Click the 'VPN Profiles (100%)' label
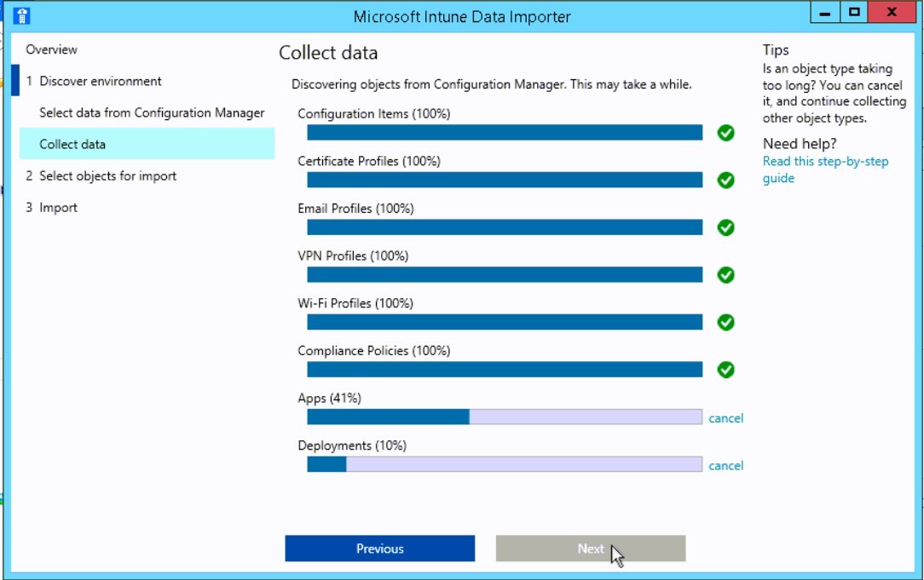 pyautogui.click(x=353, y=256)
